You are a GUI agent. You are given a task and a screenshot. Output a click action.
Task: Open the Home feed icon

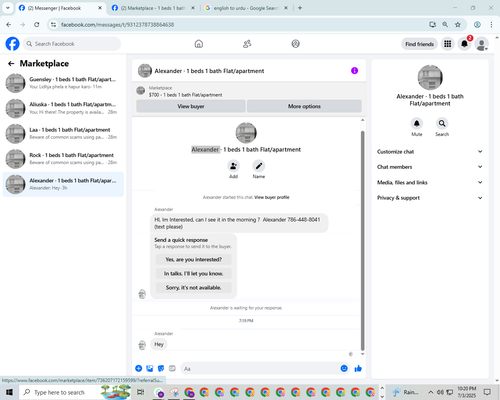(x=199, y=44)
